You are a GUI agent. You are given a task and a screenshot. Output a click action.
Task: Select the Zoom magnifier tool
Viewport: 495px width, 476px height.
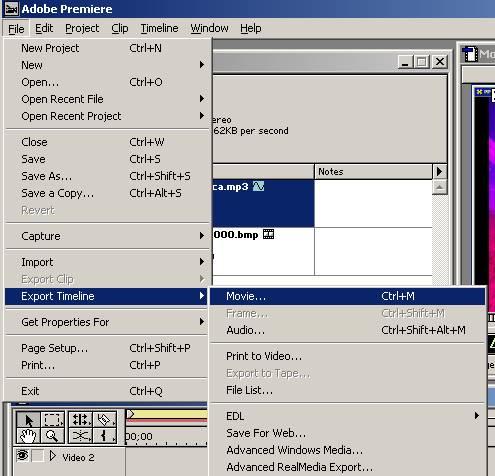[52, 435]
